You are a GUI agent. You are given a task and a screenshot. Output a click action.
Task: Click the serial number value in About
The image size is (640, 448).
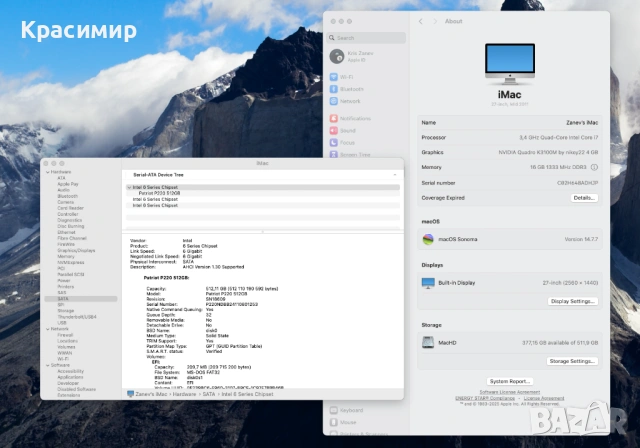coord(578,183)
